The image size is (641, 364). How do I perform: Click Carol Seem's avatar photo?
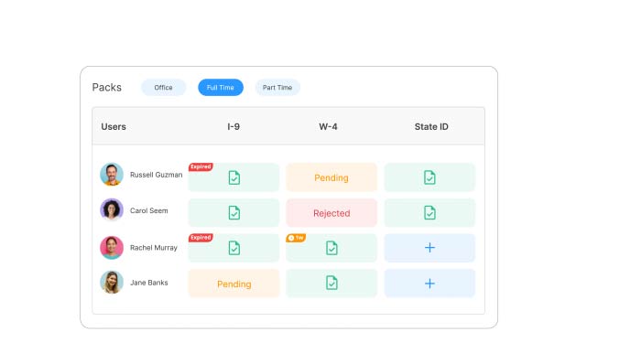112,209
